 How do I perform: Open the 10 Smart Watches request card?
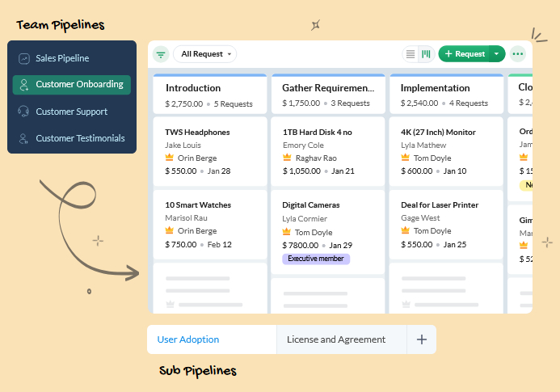tap(210, 225)
